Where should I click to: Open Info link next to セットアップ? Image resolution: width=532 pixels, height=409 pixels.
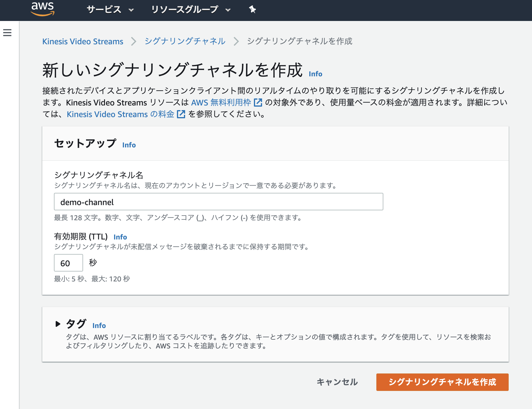pyautogui.click(x=129, y=145)
